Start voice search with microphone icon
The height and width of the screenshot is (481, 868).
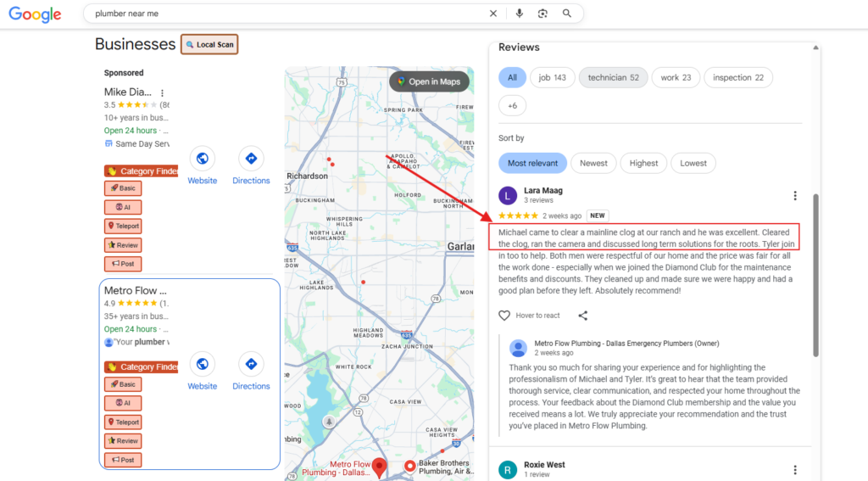coord(519,14)
